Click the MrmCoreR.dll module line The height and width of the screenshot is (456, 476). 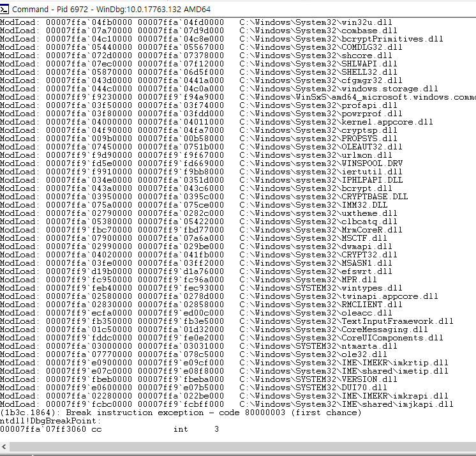[201, 230]
